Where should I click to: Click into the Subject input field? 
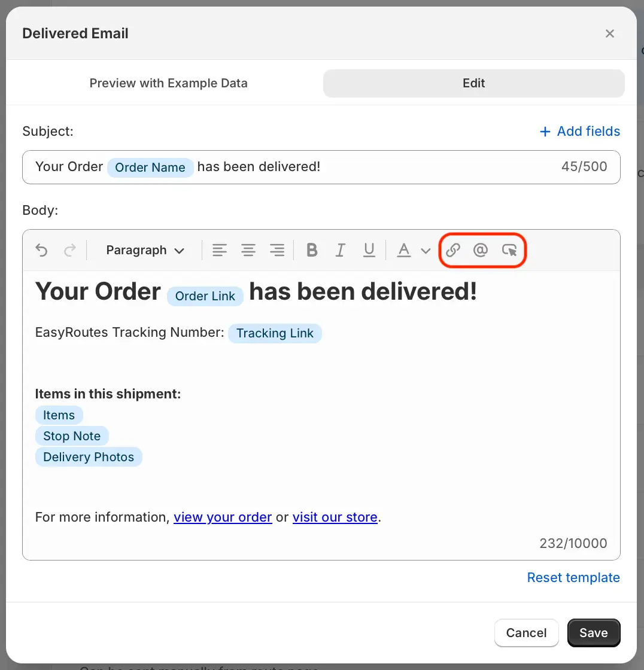(321, 167)
